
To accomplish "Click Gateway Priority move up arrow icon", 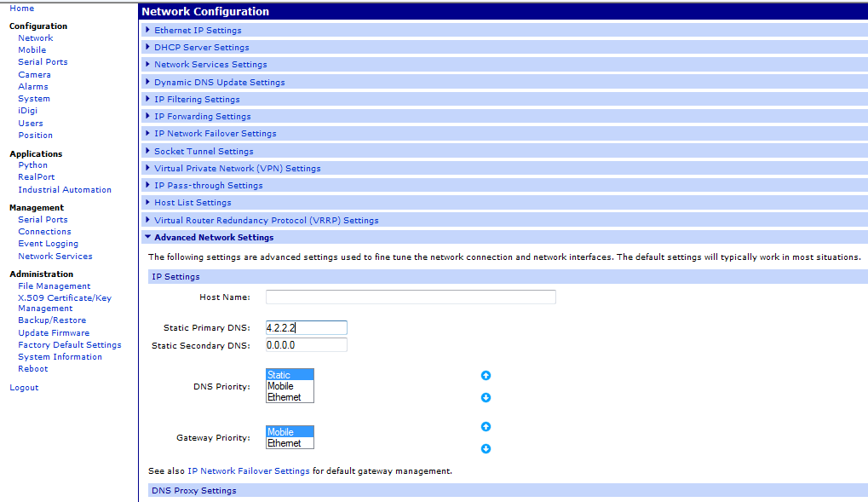I will [486, 427].
